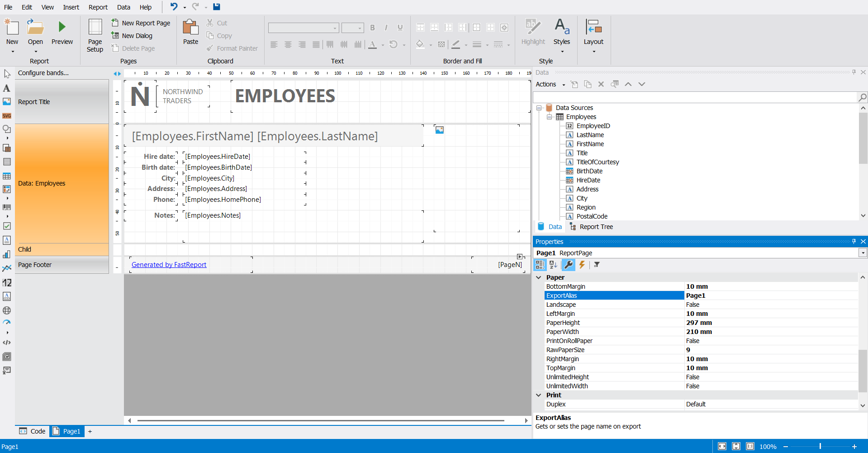Image resolution: width=868 pixels, height=453 pixels.
Task: Click the border line color pencil swatch
Action: [456, 44]
